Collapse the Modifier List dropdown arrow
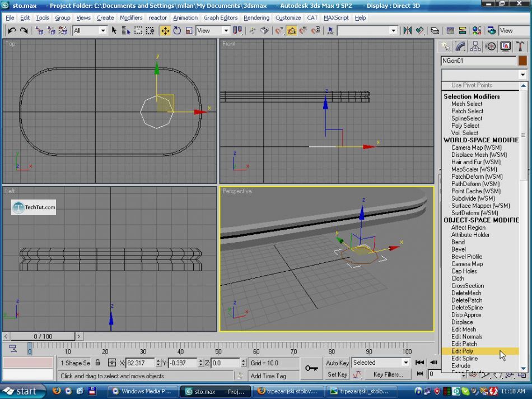Viewport: 532px width, 399px height. click(x=522, y=75)
